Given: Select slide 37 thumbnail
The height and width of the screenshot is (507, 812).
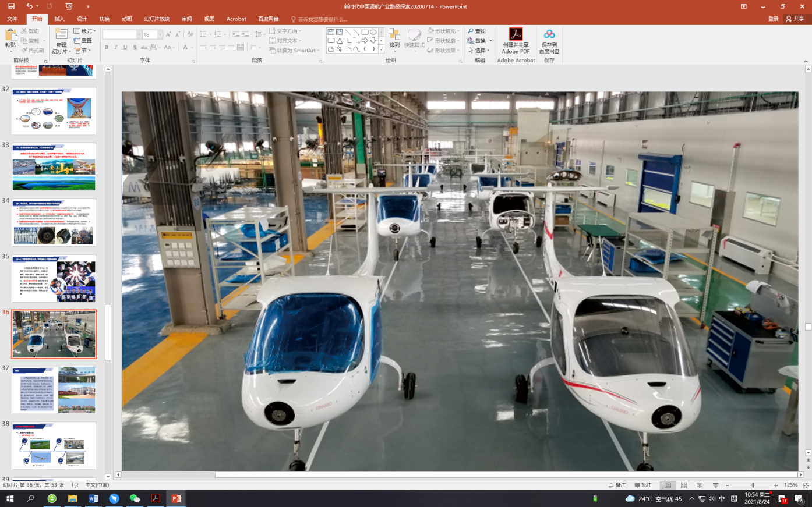Looking at the screenshot, I should coord(54,389).
